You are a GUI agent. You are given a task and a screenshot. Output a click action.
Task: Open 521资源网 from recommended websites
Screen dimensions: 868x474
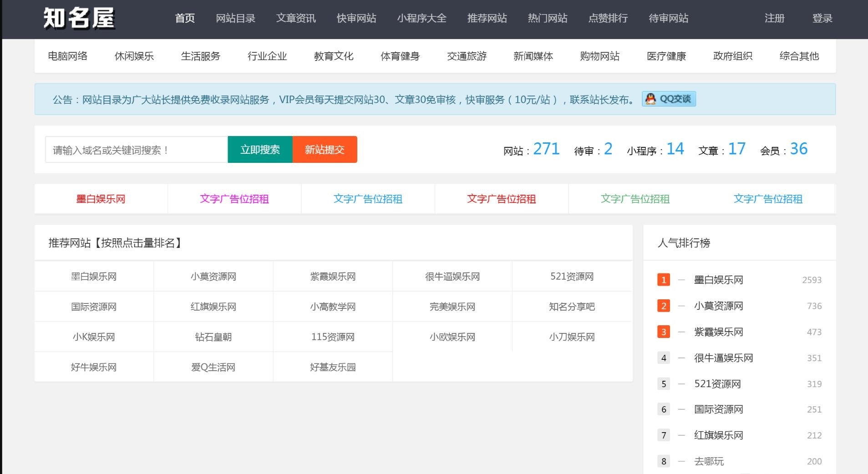[571, 276]
